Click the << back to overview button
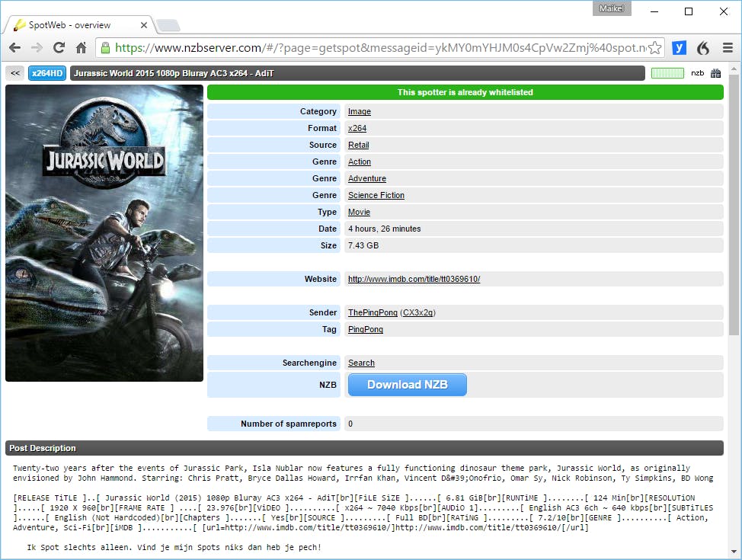Screen dimensions: 742x560 [x=15, y=73]
